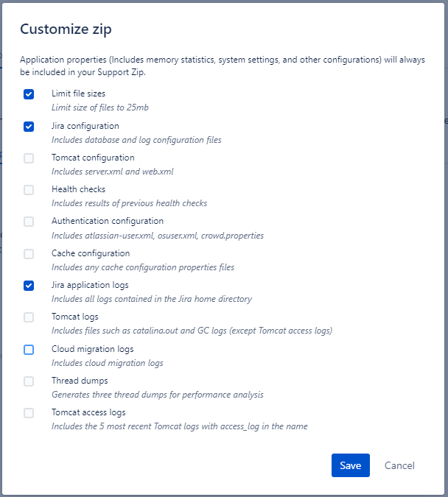The width and height of the screenshot is (448, 497).
Task: Select the Cloud migration logs label
Action: (92, 349)
